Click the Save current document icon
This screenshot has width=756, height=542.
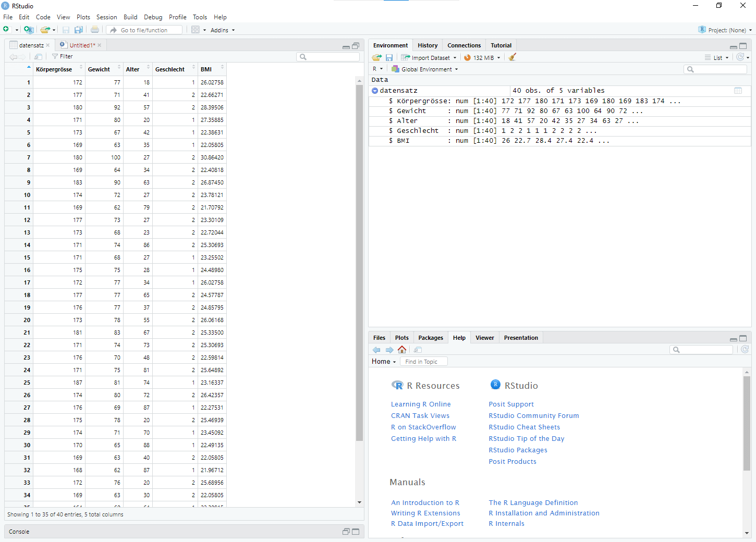coord(66,30)
